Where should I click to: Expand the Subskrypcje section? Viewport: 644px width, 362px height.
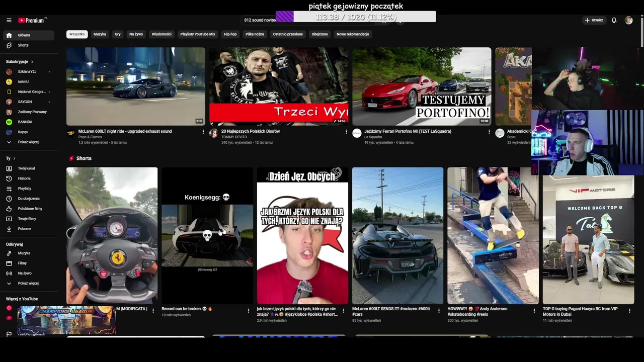(x=20, y=61)
